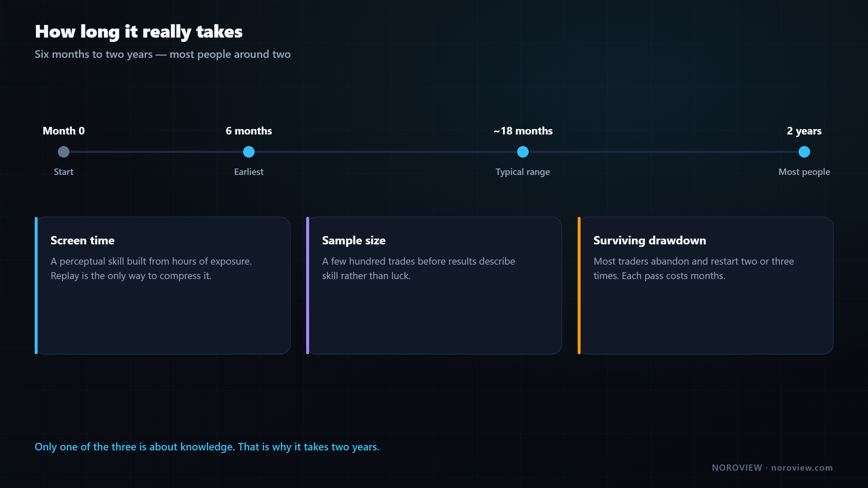This screenshot has height=488, width=868.
Task: Click the '~18 months' label
Action: (523, 131)
